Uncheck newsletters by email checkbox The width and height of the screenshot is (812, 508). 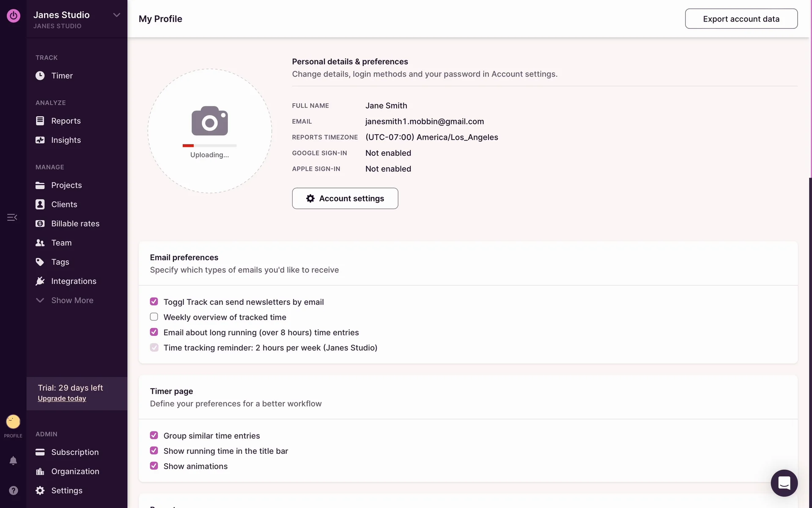pos(154,301)
